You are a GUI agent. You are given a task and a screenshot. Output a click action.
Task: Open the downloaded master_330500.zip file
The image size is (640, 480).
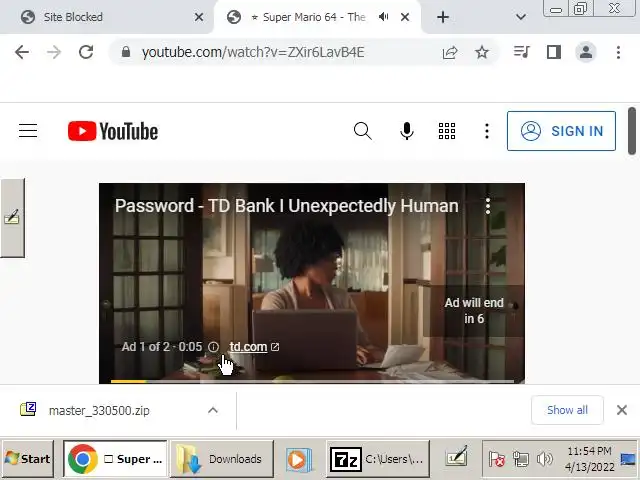99,410
